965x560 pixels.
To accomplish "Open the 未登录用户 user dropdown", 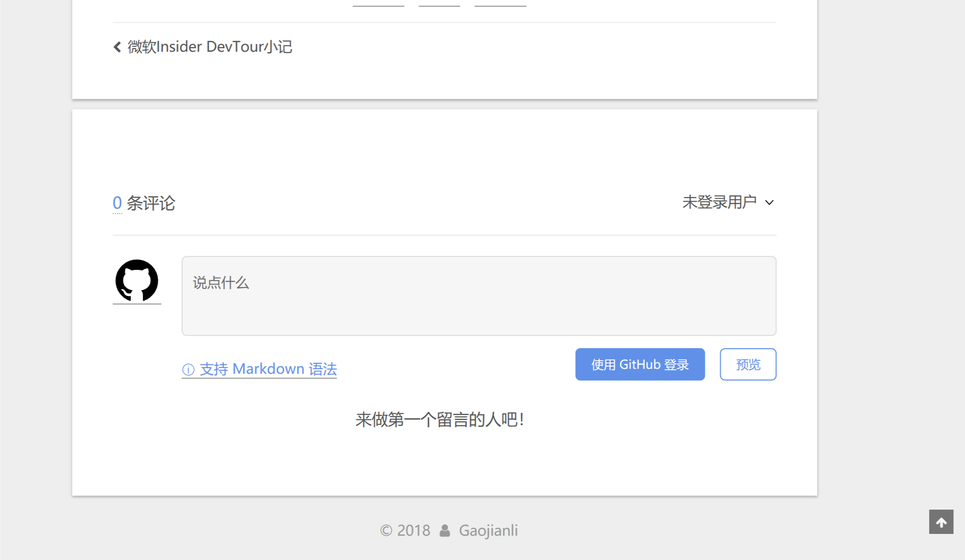I will [x=719, y=202].
